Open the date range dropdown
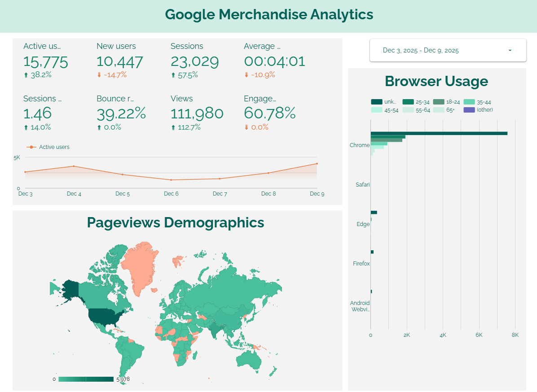 448,50
